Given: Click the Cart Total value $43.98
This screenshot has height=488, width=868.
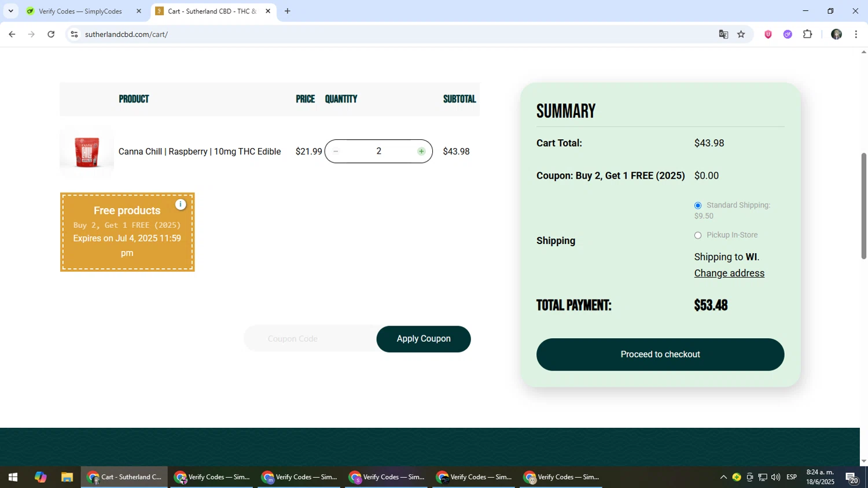Looking at the screenshot, I should (709, 143).
